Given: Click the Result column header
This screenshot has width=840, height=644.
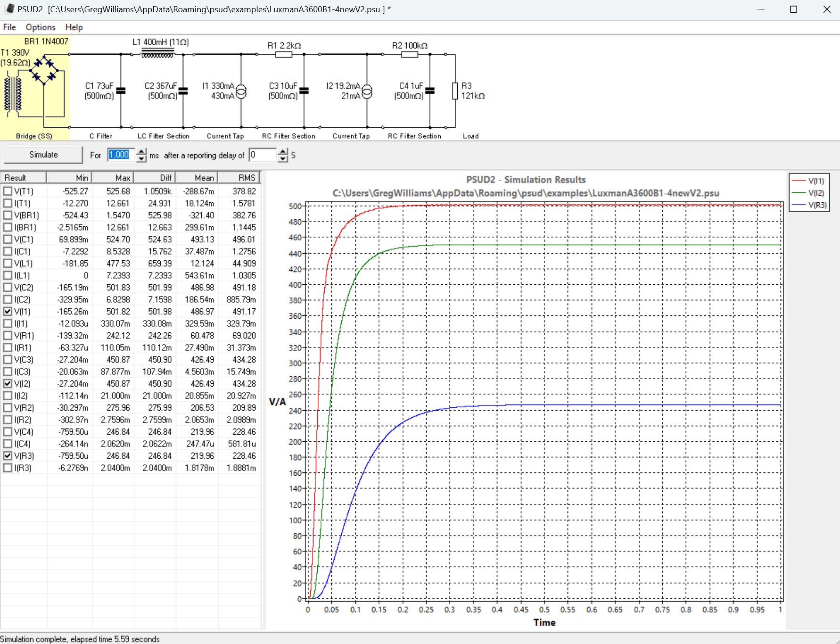Looking at the screenshot, I should point(23,178).
